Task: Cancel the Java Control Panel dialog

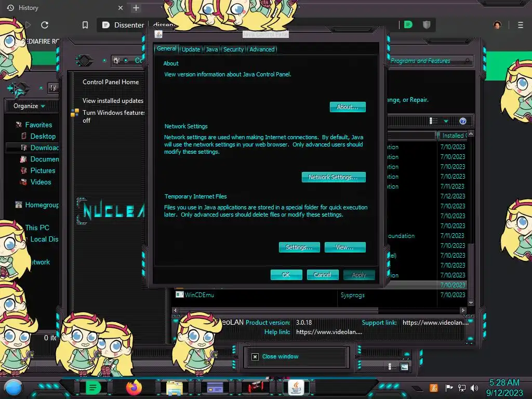Action: coord(322,275)
